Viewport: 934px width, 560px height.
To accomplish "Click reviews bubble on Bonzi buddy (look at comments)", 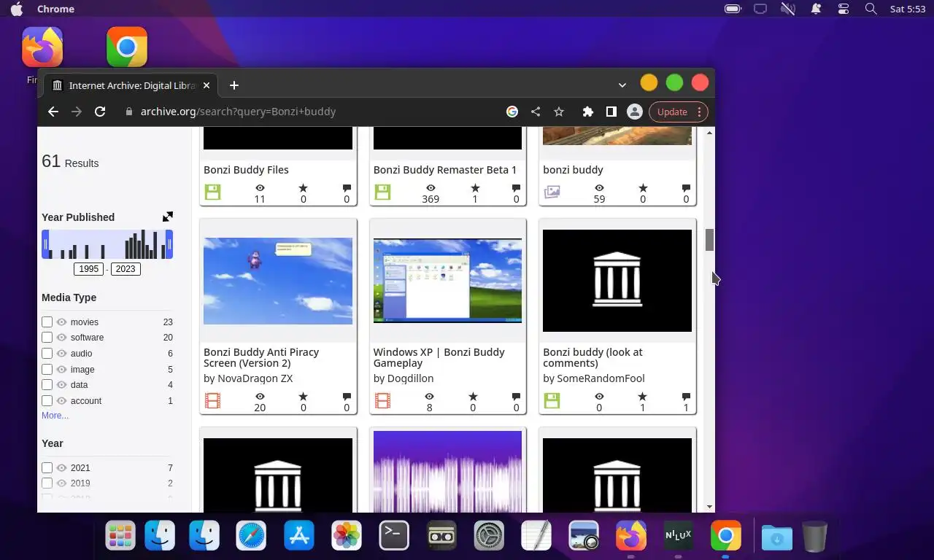I will [686, 397].
